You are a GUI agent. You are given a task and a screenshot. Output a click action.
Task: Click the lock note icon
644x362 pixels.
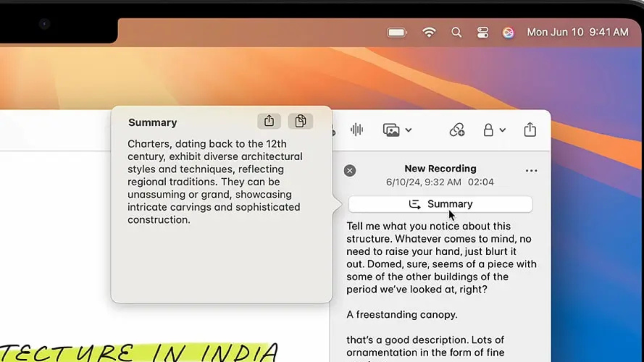tap(488, 130)
